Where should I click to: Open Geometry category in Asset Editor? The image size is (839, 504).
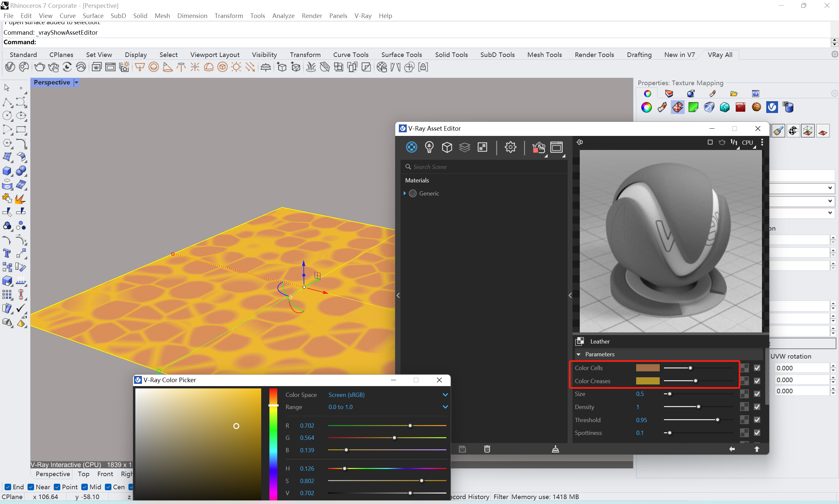(x=447, y=147)
